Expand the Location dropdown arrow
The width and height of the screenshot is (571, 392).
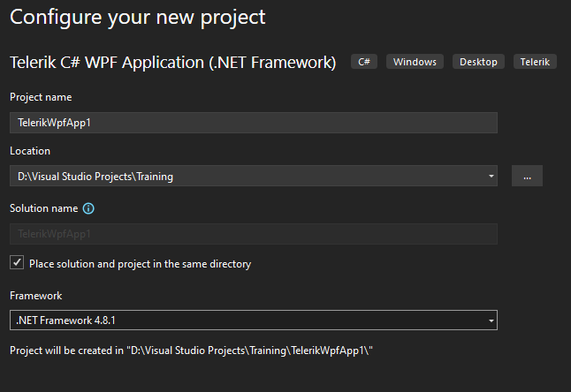(x=491, y=177)
